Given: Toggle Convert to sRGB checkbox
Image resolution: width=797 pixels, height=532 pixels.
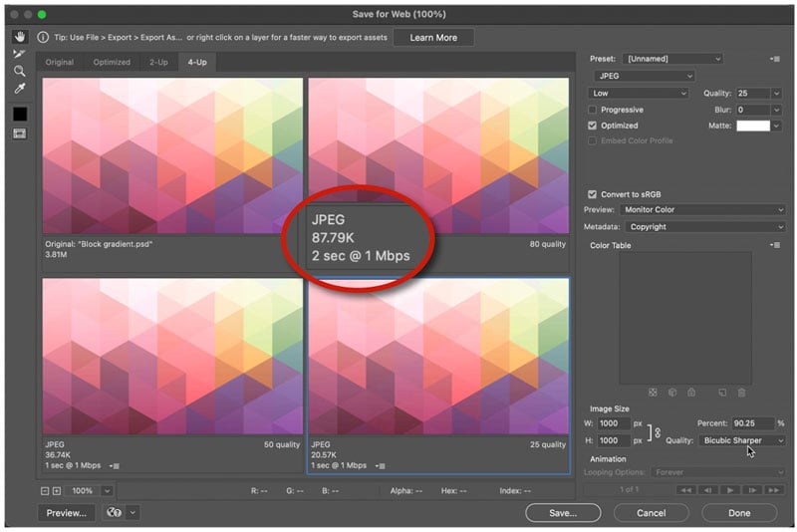Looking at the screenshot, I should (x=593, y=194).
